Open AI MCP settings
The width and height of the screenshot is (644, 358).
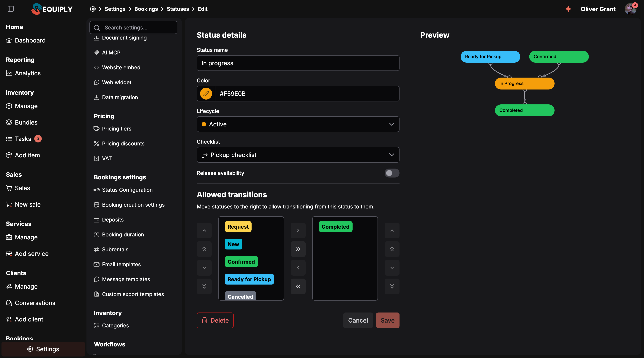107,53
